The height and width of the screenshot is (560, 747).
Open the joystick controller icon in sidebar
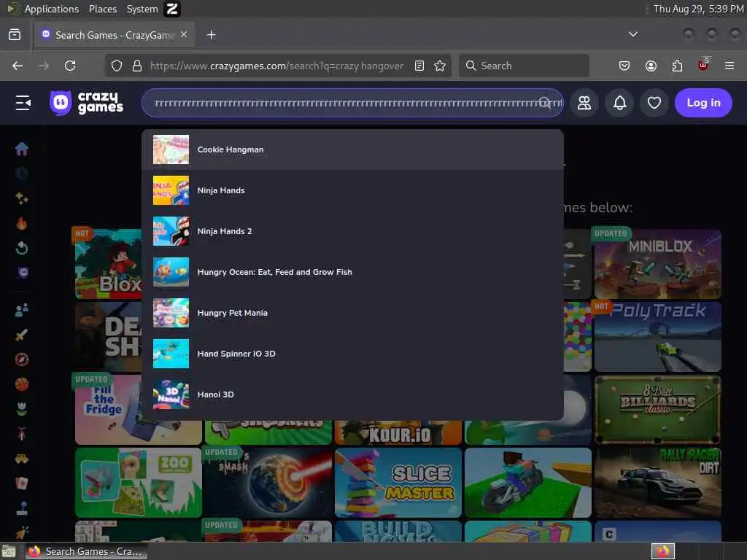click(x=21, y=508)
